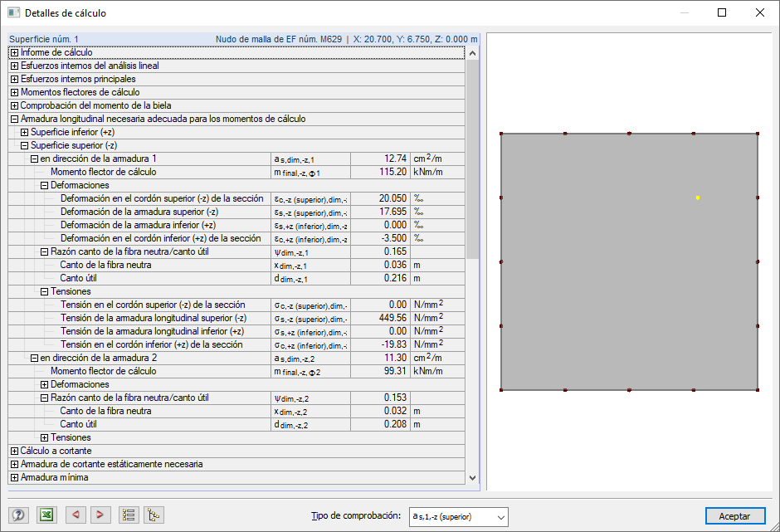Expand Armadura de cortante estáticamente necesaria

pos(14,464)
